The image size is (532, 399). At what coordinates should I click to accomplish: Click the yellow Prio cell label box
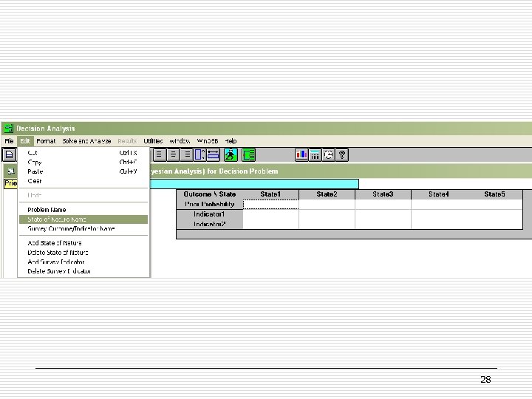(10, 183)
